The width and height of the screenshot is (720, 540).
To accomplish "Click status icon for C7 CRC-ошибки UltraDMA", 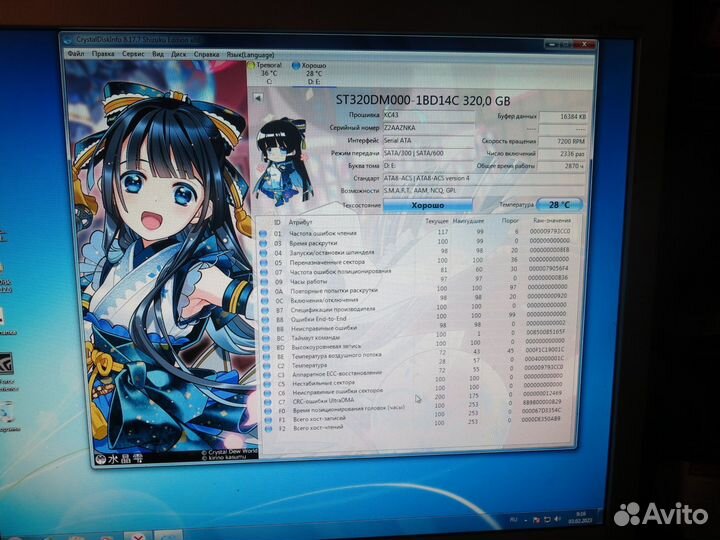I will [x=266, y=401].
